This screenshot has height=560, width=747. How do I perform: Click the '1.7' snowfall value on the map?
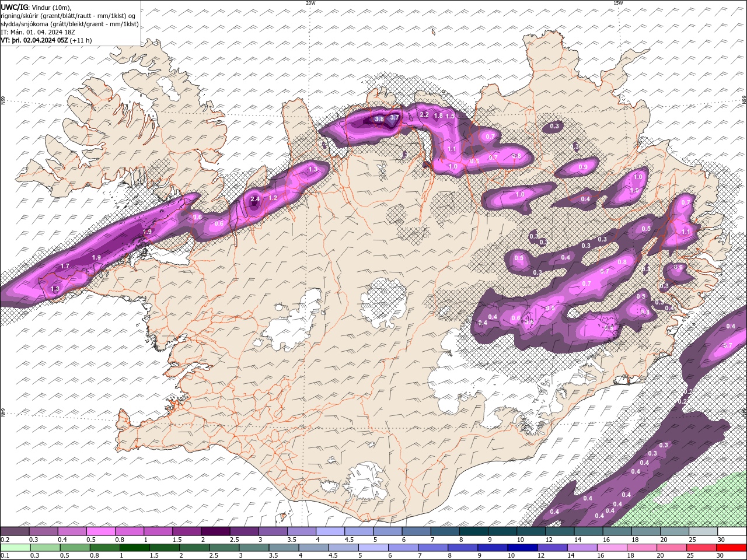click(x=65, y=266)
